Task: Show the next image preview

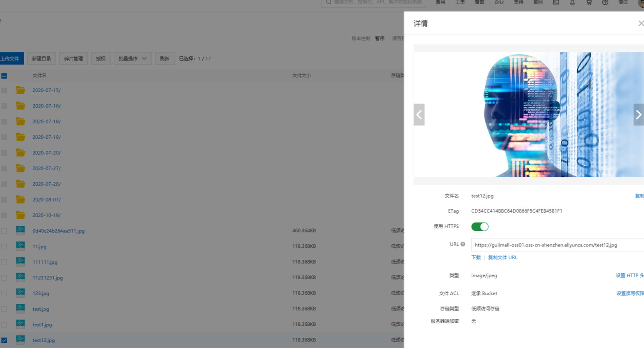Action: tap(639, 114)
